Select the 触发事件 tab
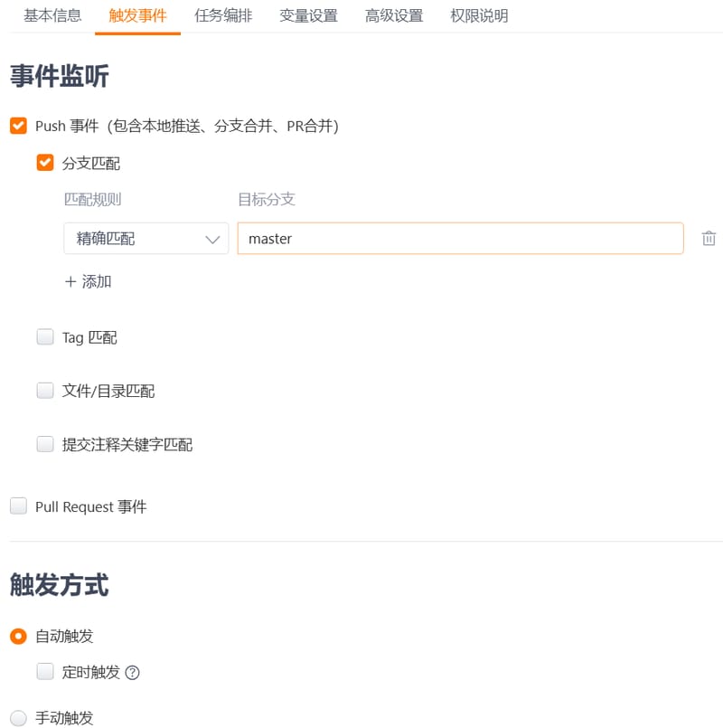 [138, 15]
